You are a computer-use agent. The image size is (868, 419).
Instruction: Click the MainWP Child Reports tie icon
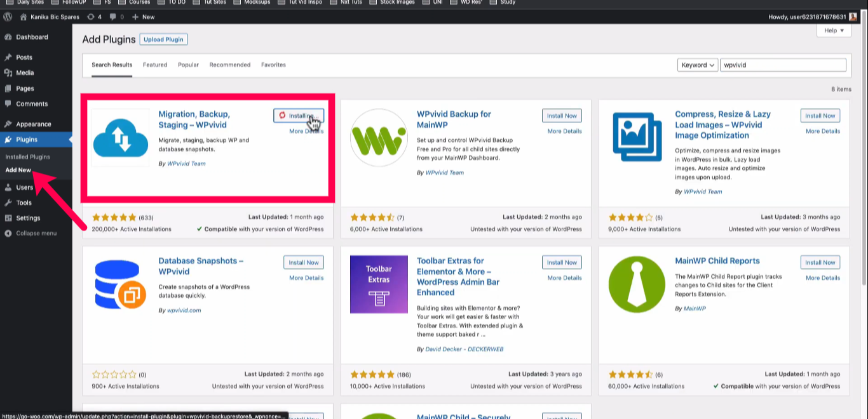pyautogui.click(x=637, y=284)
